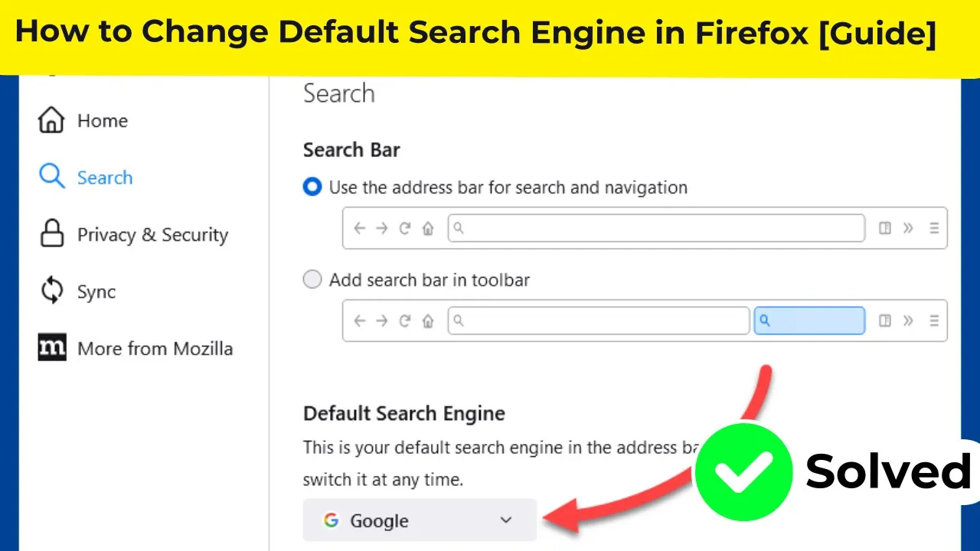Click the chevron arrow on Google dropdown
Screen dimensions: 980x551
click(x=505, y=520)
